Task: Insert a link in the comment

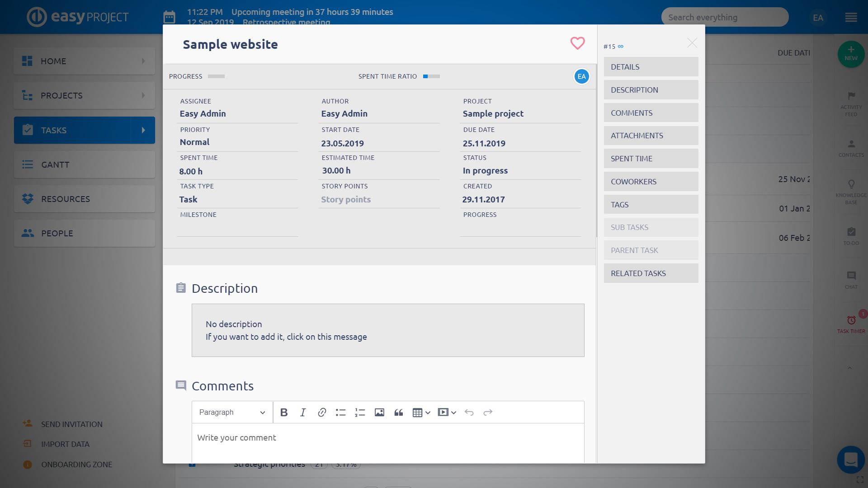Action: [322, 412]
